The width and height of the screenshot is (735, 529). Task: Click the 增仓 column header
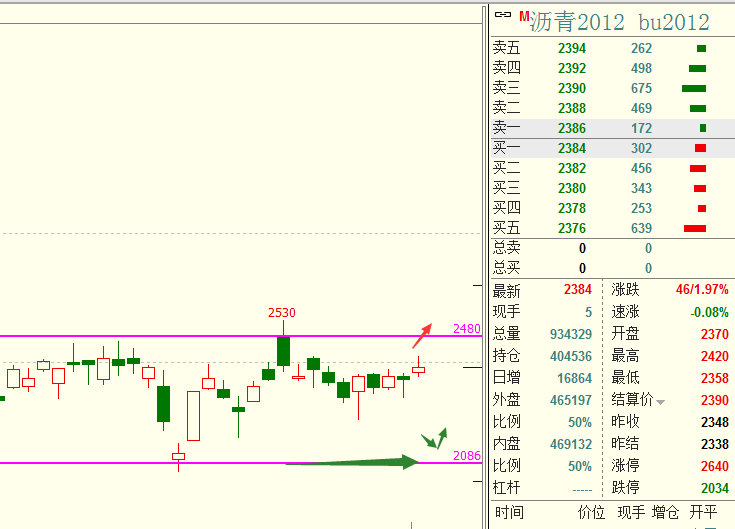666,512
